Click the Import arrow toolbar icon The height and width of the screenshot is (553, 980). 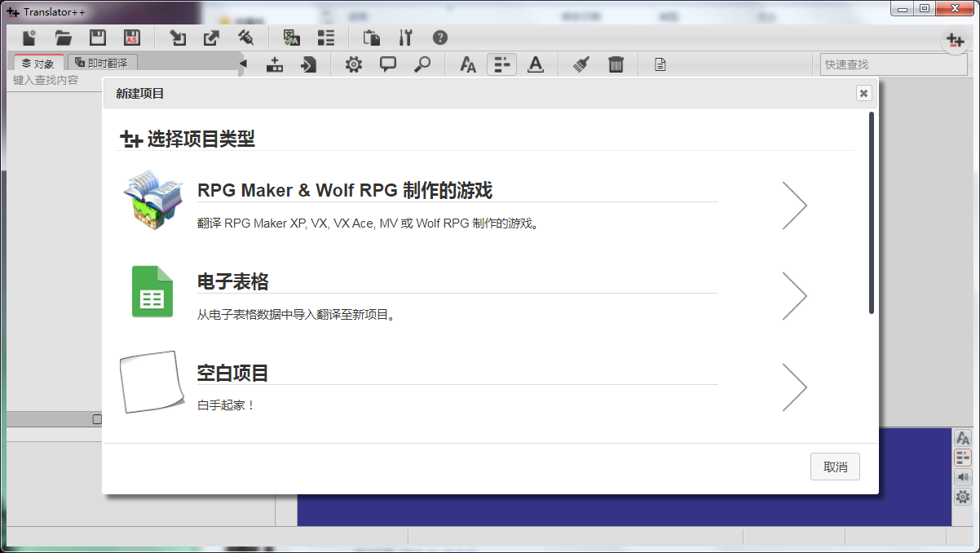click(x=177, y=38)
